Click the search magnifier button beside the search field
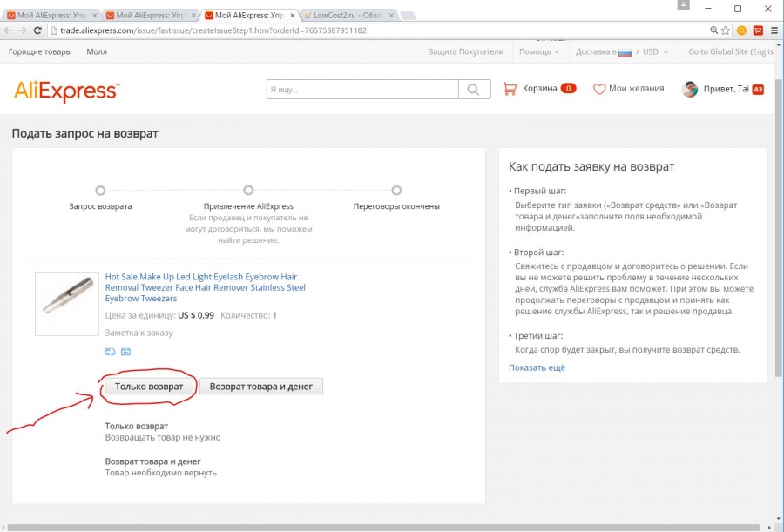The image size is (784, 532). [x=474, y=90]
